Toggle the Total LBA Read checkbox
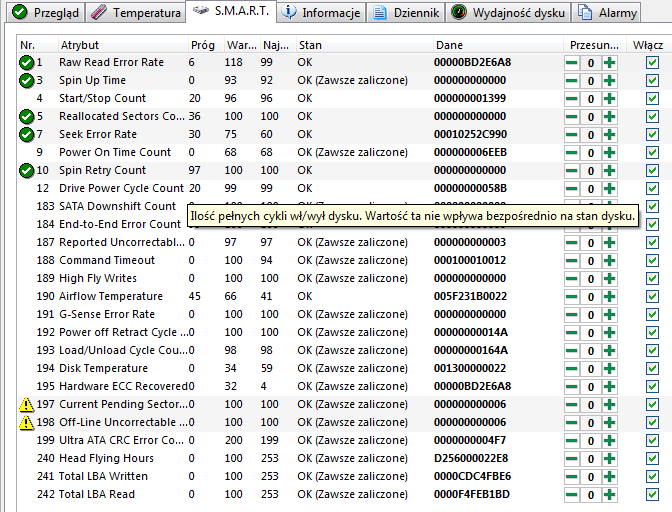The image size is (672, 512). coord(652,495)
